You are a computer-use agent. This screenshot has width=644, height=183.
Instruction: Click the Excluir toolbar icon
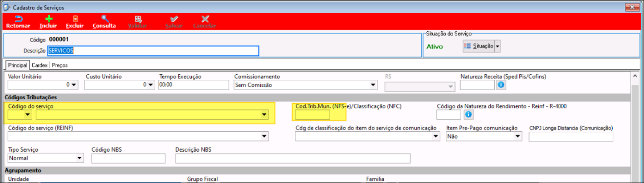(75, 19)
